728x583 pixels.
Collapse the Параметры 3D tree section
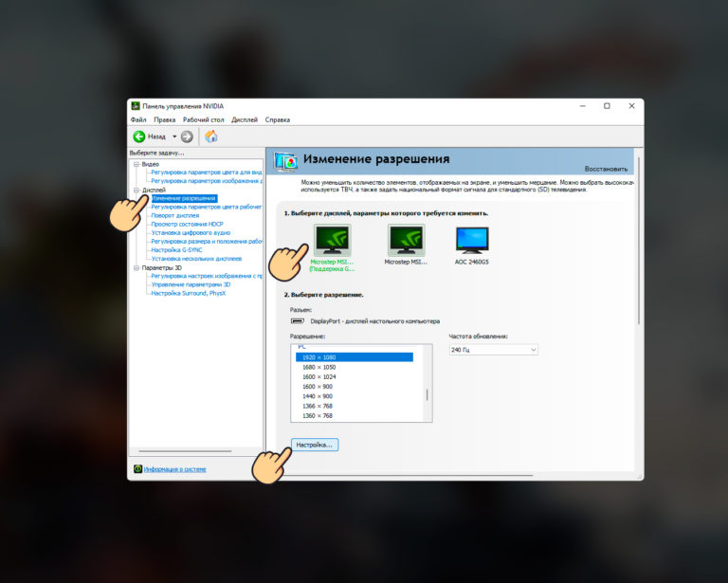(136, 268)
